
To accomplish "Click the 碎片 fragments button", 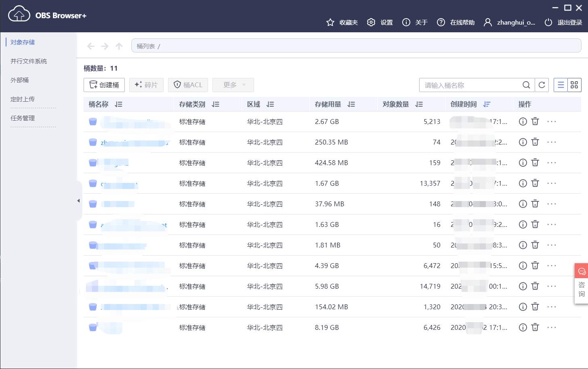I will (146, 85).
